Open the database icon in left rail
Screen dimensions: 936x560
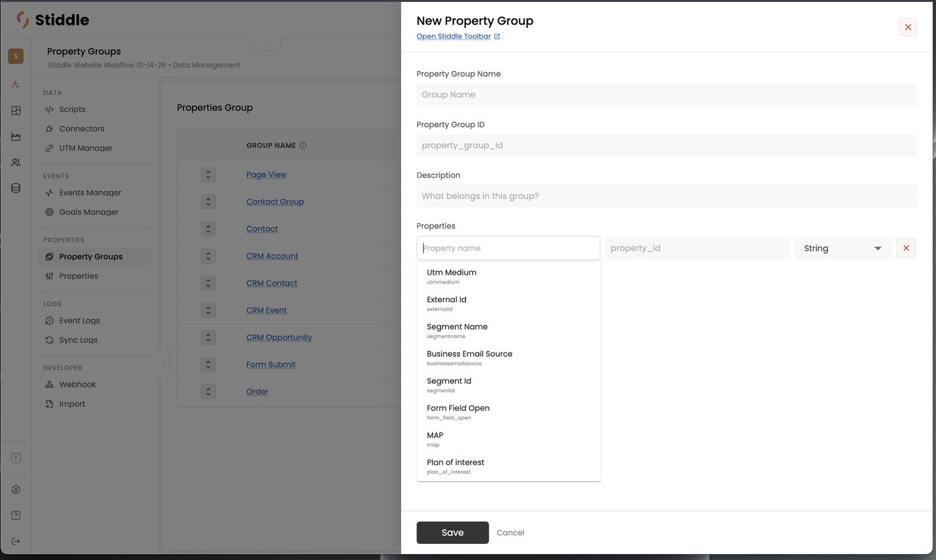tap(15, 188)
